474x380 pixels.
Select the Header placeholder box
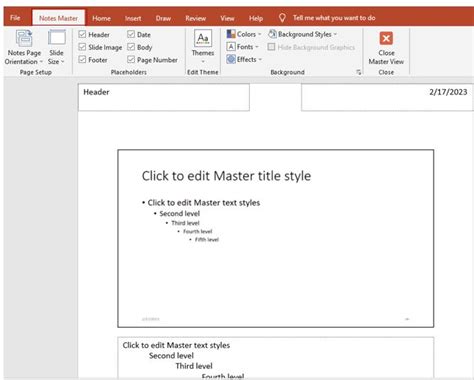pos(164,97)
